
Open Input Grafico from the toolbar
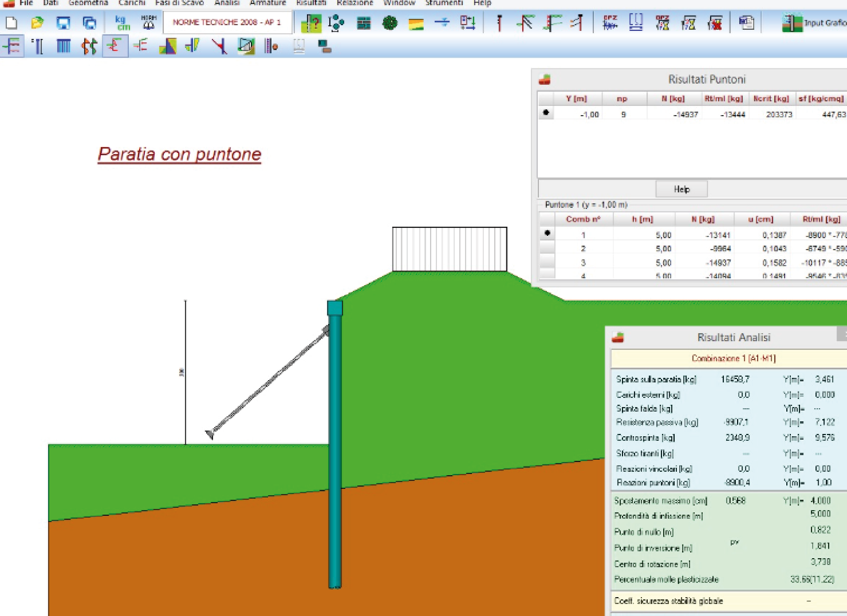point(813,23)
